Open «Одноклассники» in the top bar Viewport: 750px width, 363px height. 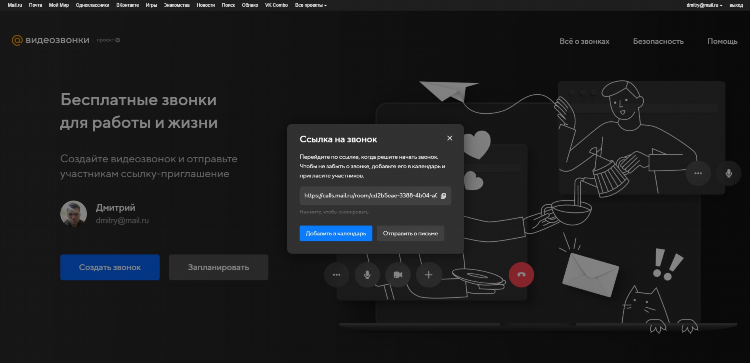click(x=92, y=5)
